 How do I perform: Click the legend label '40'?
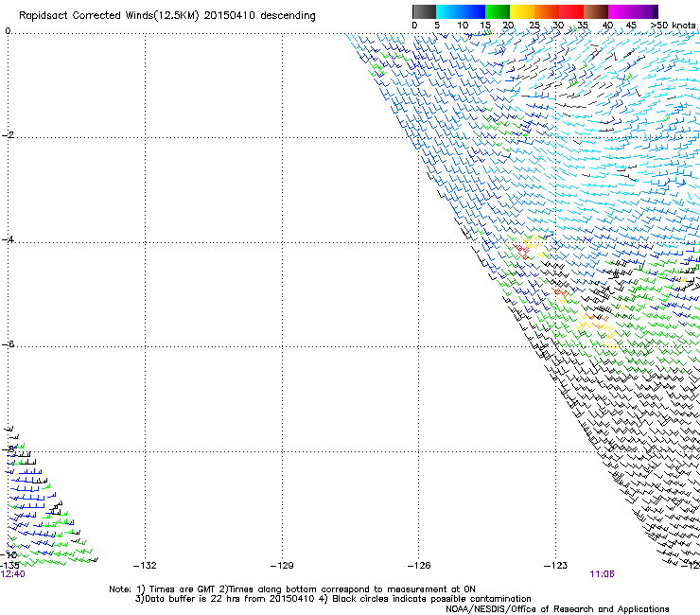coord(607,25)
